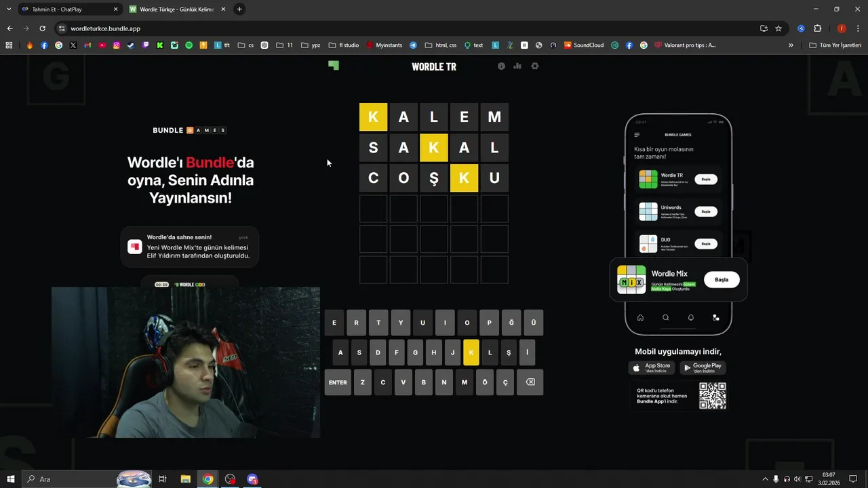Tap the dotted İ key on the keyboard

click(x=527, y=352)
